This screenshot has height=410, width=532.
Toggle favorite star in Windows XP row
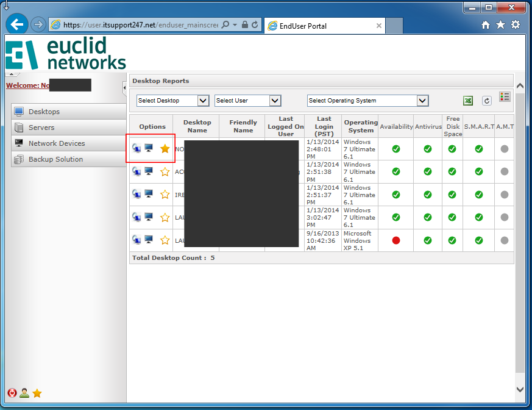pos(165,240)
